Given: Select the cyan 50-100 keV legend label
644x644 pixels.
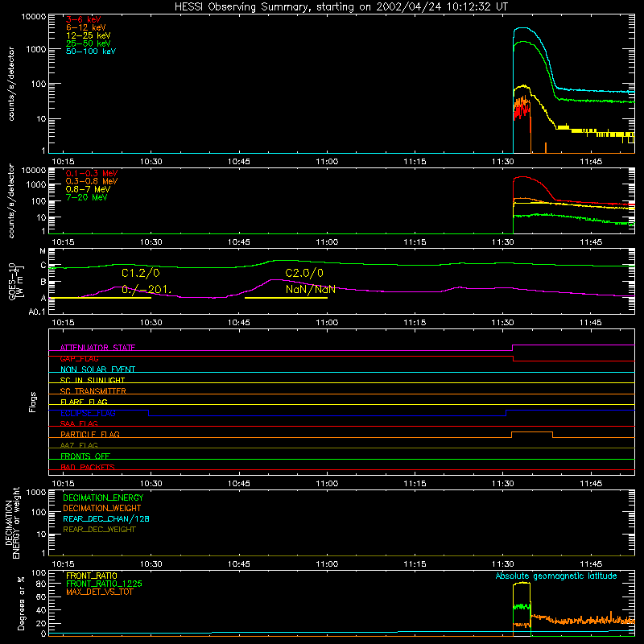Looking at the screenshot, I should point(91,52).
